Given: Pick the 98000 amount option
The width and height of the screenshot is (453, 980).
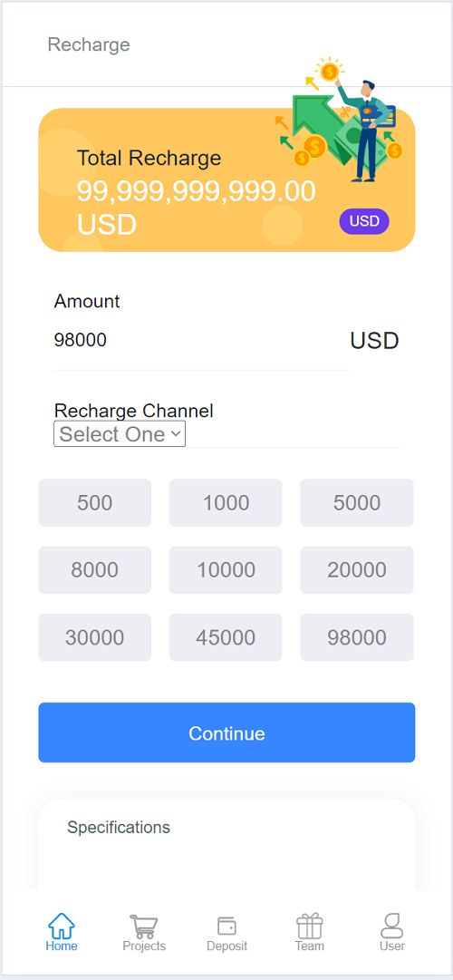Looking at the screenshot, I should [357, 637].
